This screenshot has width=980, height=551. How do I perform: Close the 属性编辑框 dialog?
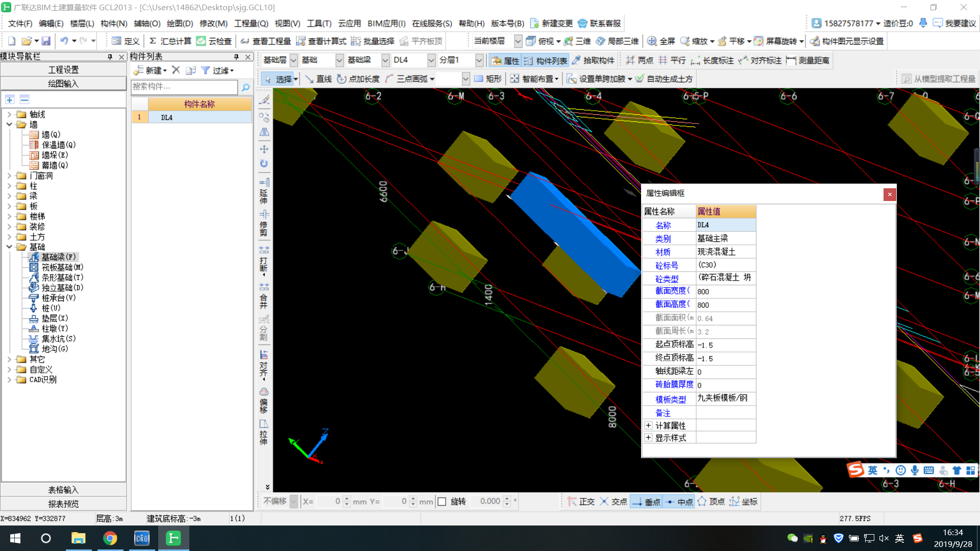pyautogui.click(x=890, y=194)
